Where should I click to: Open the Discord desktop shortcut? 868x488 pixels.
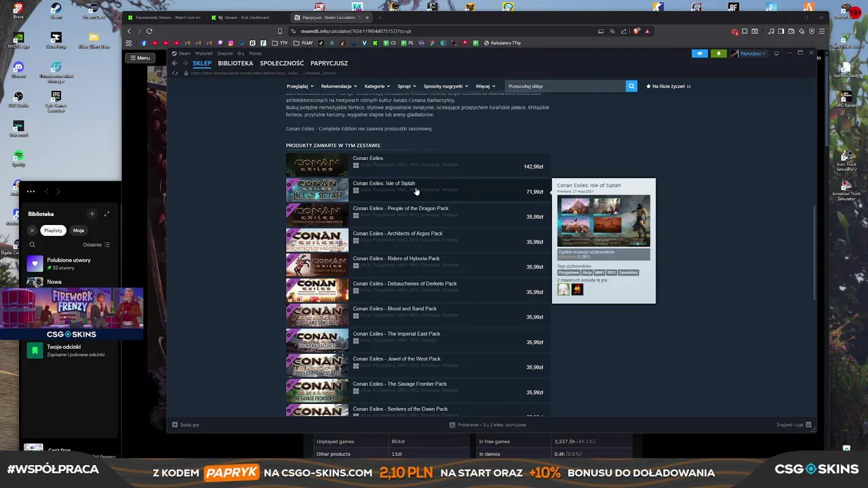click(x=18, y=70)
